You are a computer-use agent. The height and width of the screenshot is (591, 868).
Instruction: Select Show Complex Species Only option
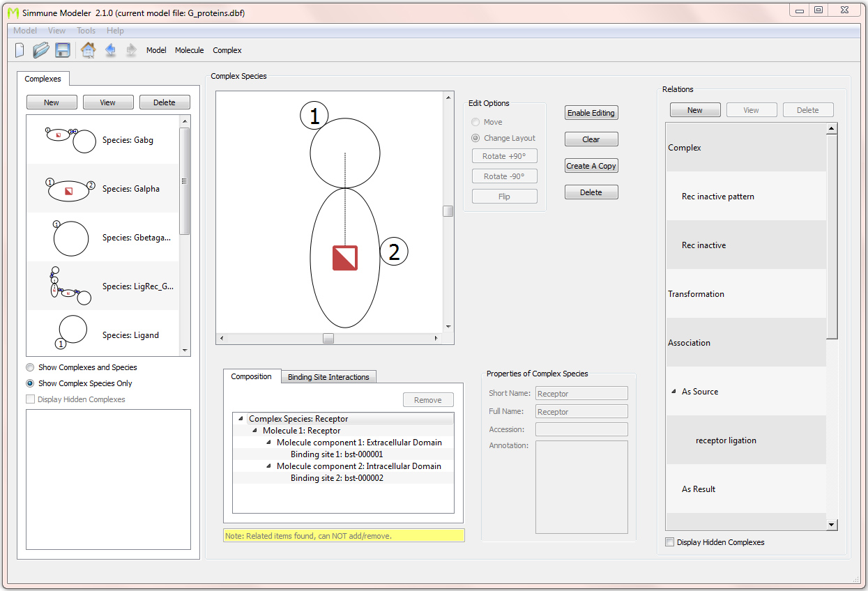coord(30,383)
